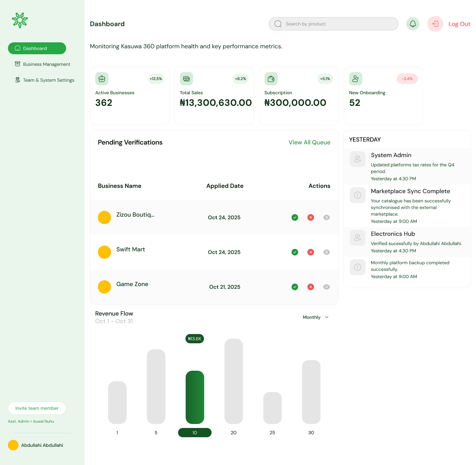Click the red logout arrow icon
The height and width of the screenshot is (465, 476).
tap(435, 24)
